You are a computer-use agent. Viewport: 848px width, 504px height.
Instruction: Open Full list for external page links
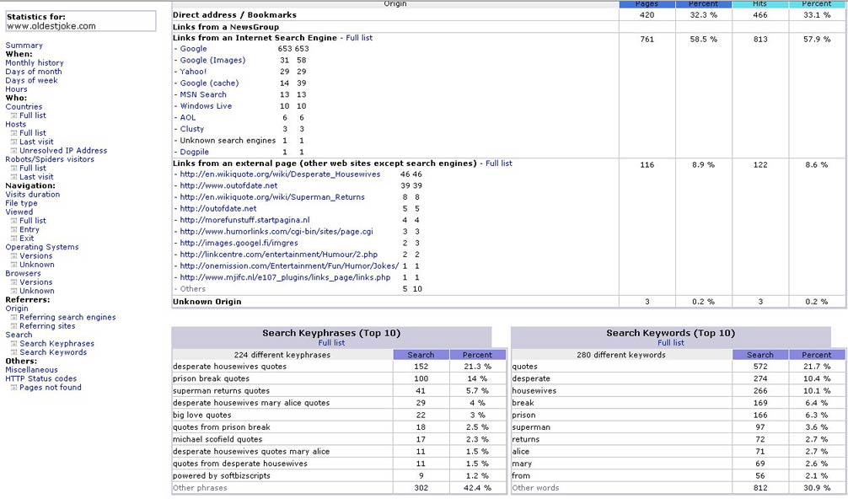coord(499,164)
